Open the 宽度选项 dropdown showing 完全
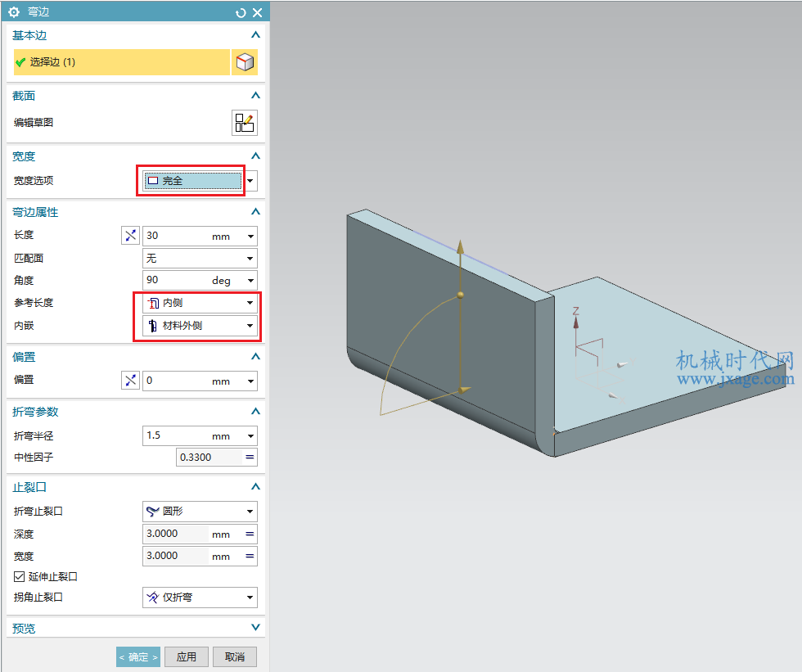 pos(200,181)
